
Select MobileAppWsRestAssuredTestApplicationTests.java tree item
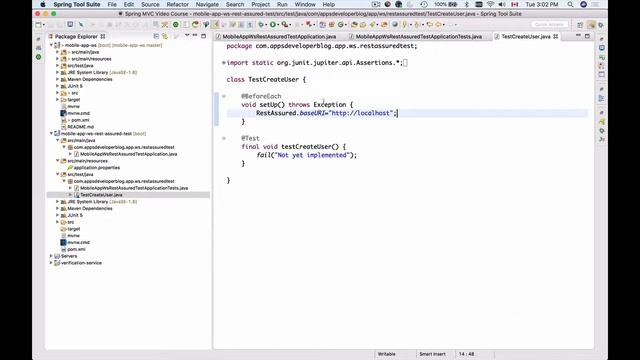click(134, 188)
